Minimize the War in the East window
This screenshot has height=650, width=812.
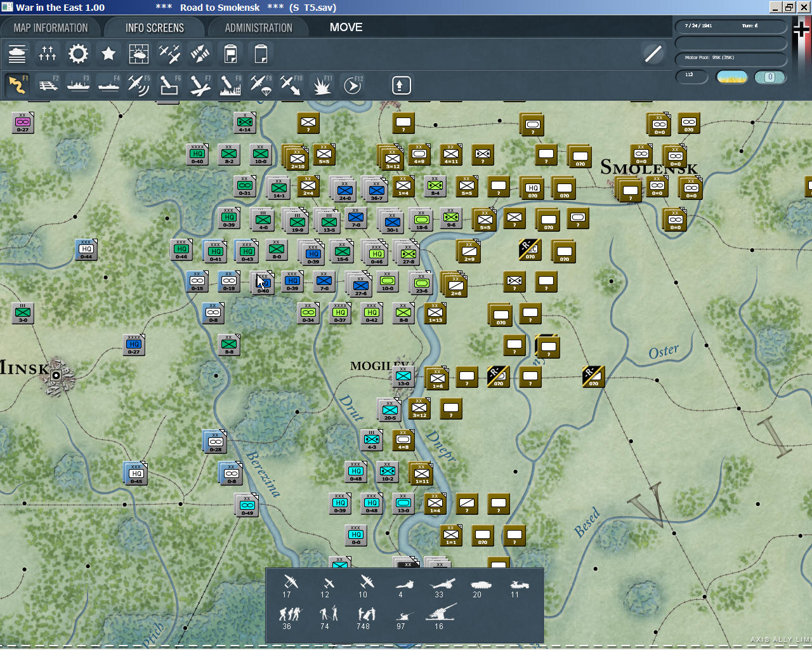(776, 8)
